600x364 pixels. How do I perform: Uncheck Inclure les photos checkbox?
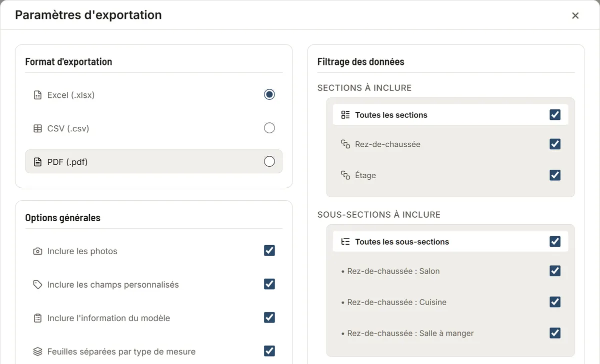tap(269, 251)
